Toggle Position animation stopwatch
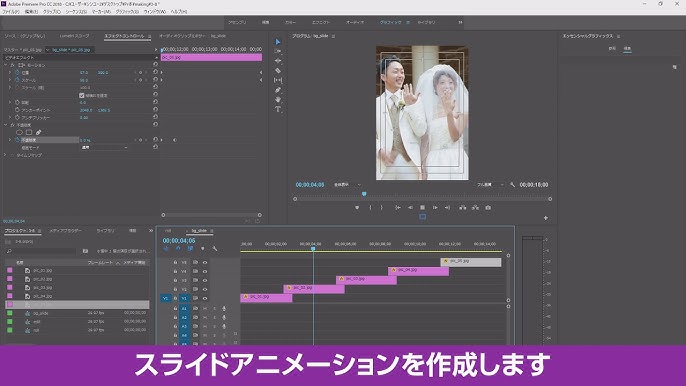This screenshot has height=386, width=686. coord(18,72)
